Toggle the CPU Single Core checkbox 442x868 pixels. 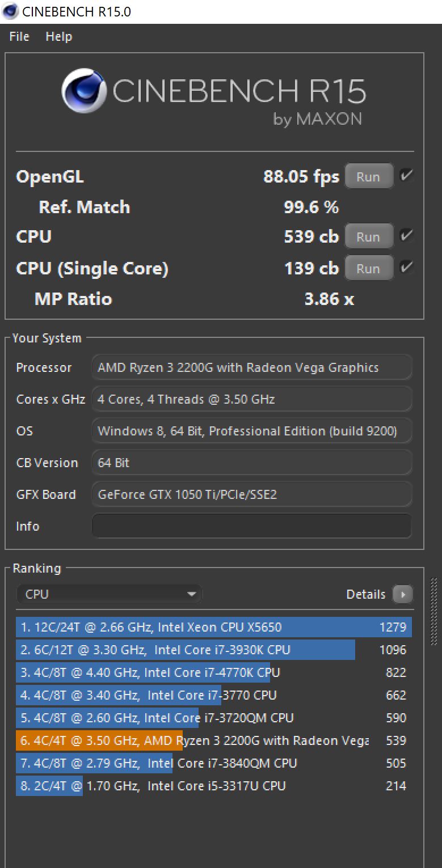pos(406,268)
